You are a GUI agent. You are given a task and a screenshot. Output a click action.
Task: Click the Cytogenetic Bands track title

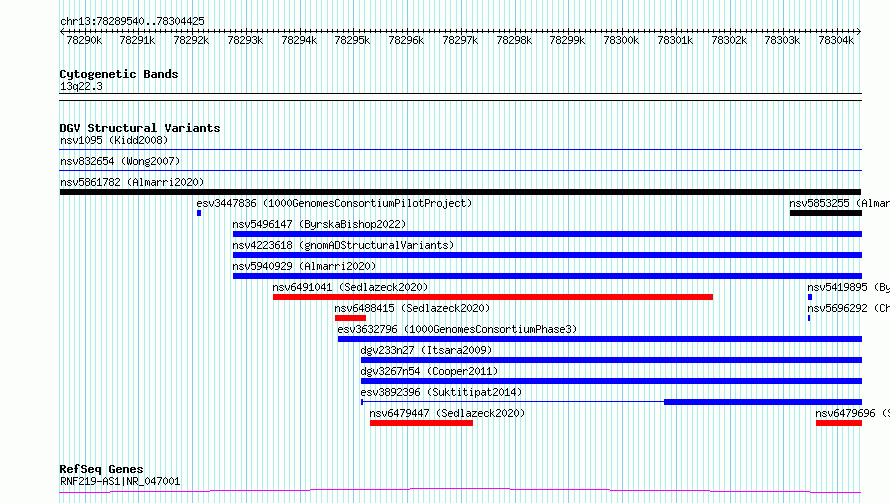tap(119, 74)
